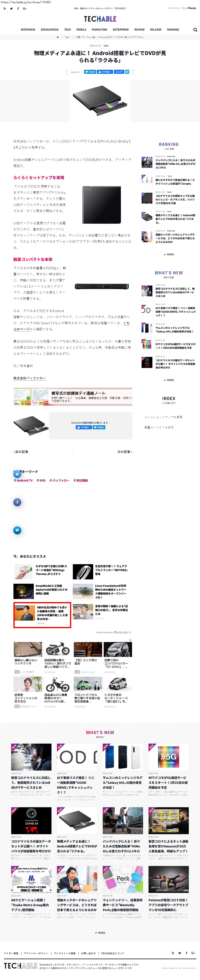Expand + MORE under sidebar What's New
This screenshot has height=980, width=200.
(169, 380)
